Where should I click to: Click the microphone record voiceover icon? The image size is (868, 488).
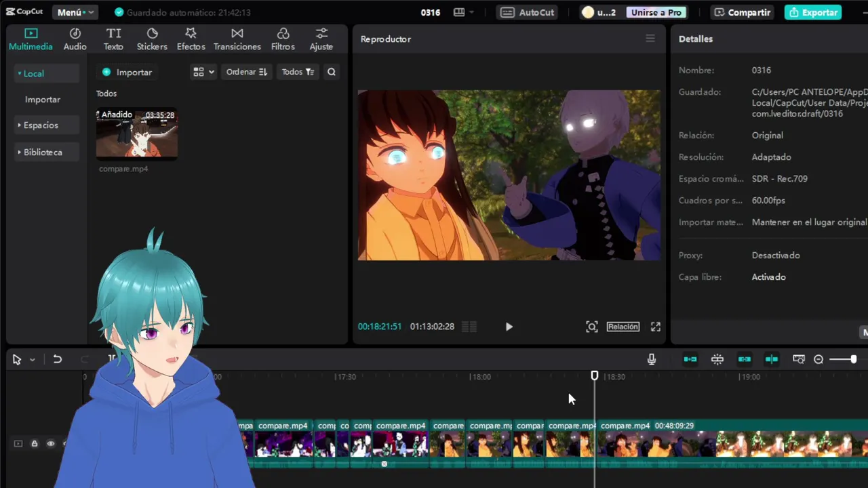coord(652,359)
